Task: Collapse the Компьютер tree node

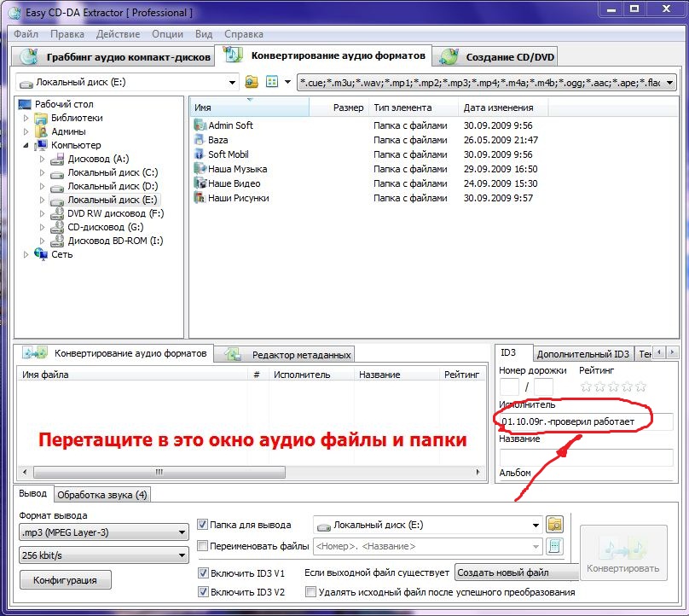Action: tap(26, 145)
